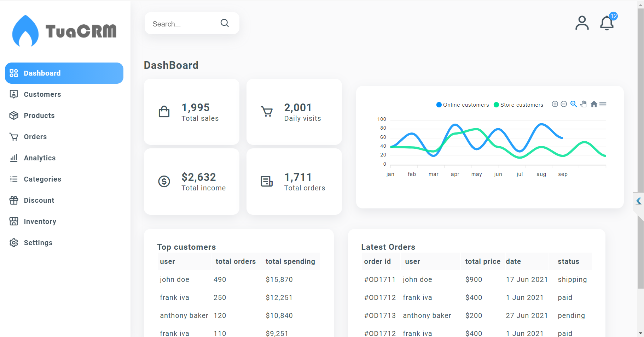This screenshot has height=337, width=644.
Task: Click top customer john doe
Action: 174,279
